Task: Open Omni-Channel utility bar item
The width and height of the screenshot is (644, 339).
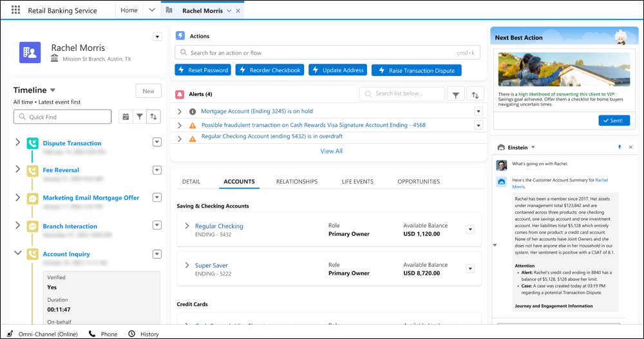Action: tap(43, 334)
